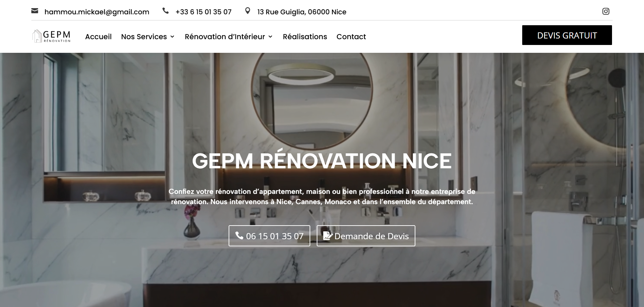Click the edit document icon beside Demande de Devis
Image resolution: width=644 pixels, height=307 pixels.
click(328, 235)
